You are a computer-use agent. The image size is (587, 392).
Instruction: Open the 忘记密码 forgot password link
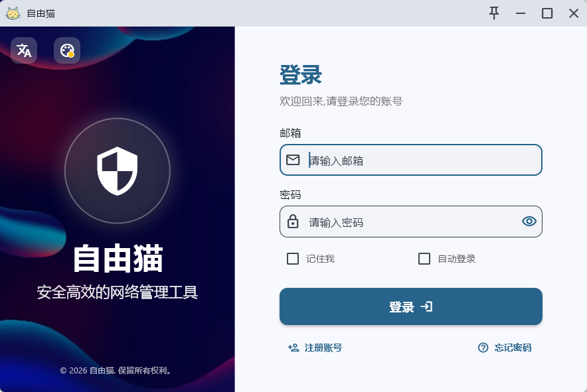(513, 348)
